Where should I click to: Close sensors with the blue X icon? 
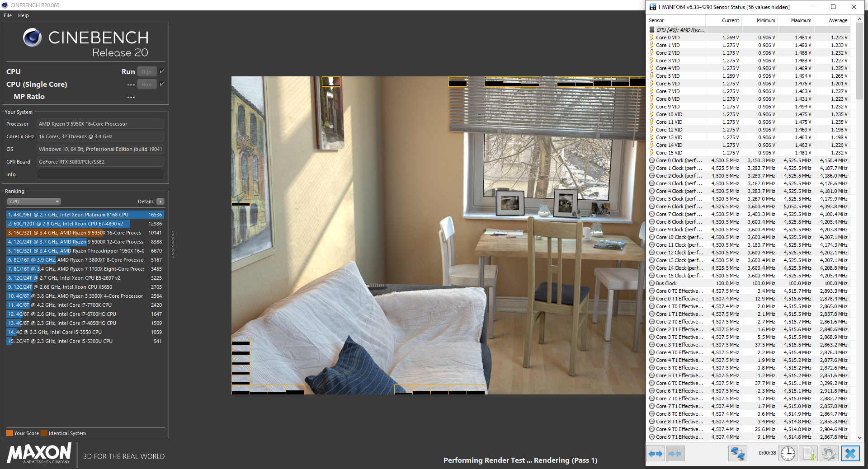850,453
